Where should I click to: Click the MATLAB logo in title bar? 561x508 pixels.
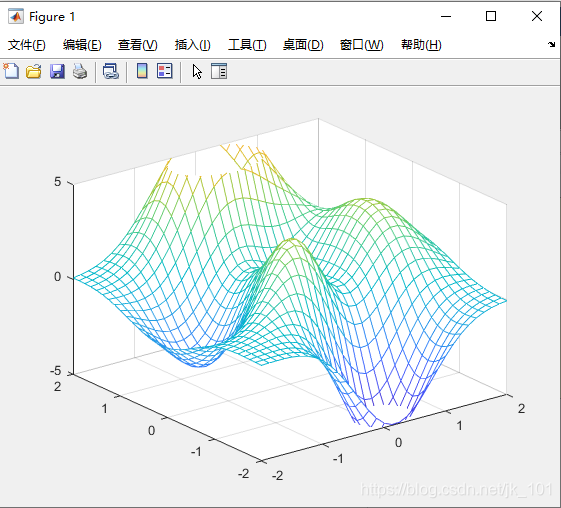pos(16,16)
